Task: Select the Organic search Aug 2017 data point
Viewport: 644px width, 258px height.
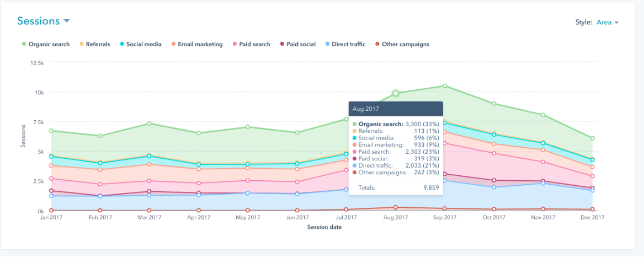Action: (396, 94)
